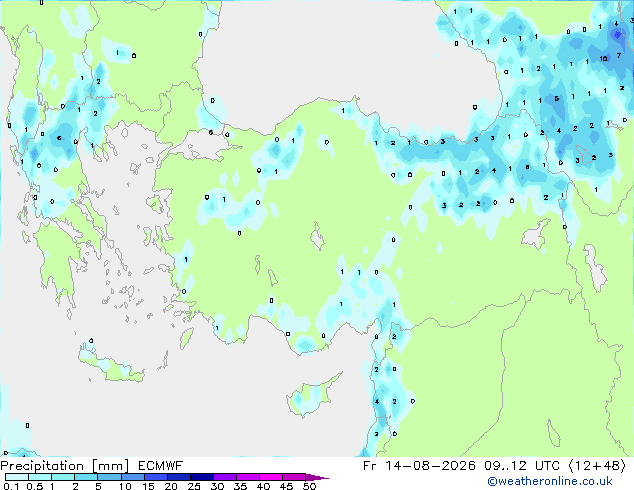Click the legend label '30'
The height and width of the screenshot is (490, 634).
pyautogui.click(x=217, y=486)
